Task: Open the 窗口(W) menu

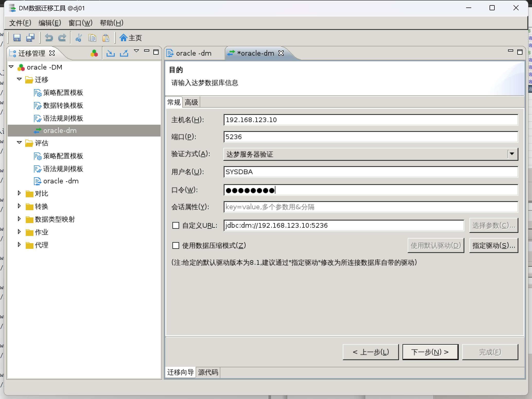Action: point(80,23)
